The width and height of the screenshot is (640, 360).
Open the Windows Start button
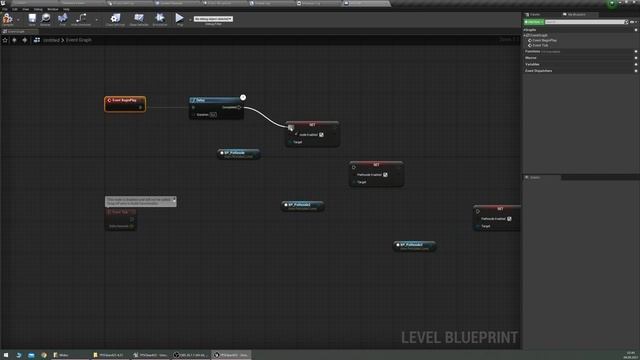pyautogui.click(x=6, y=355)
